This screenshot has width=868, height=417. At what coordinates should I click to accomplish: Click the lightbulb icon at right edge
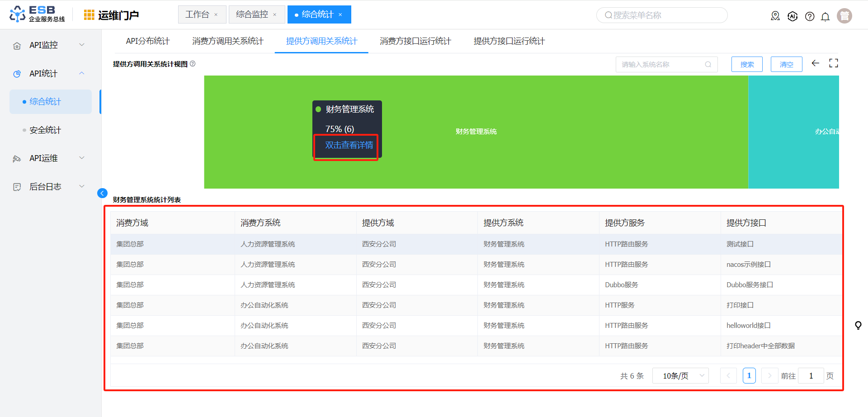pyautogui.click(x=858, y=325)
